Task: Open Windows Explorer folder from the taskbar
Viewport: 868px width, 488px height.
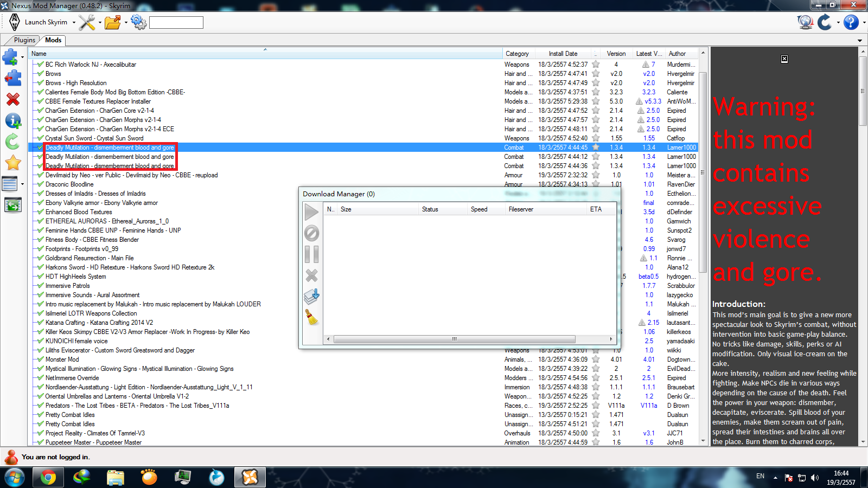Action: [x=116, y=478]
